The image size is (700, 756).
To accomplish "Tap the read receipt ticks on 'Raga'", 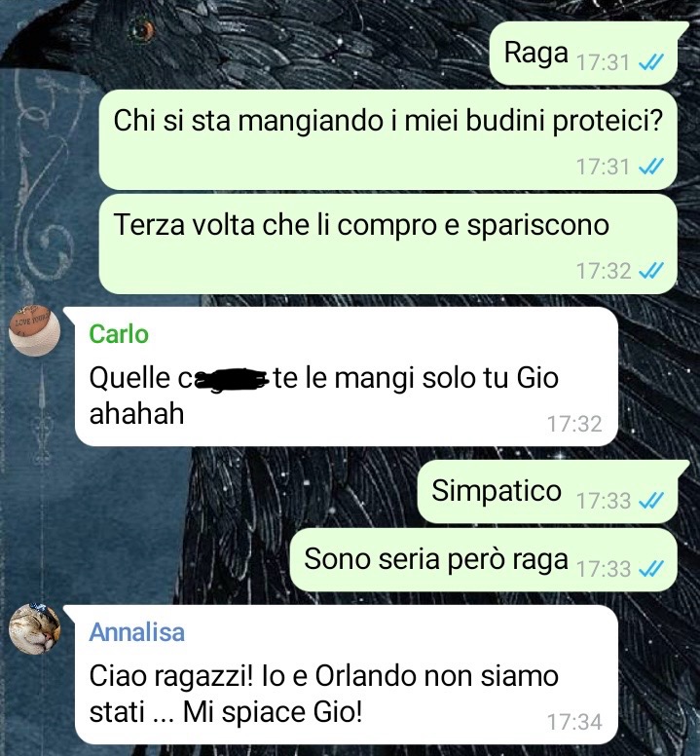I will pyautogui.click(x=651, y=61).
